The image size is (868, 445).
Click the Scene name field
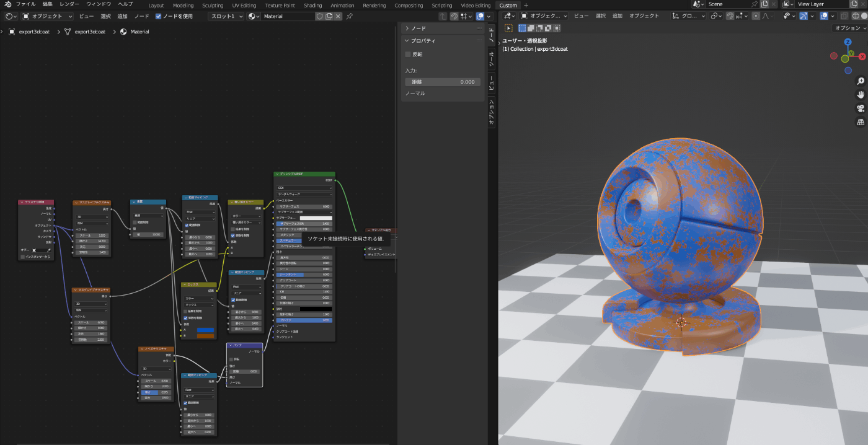729,4
